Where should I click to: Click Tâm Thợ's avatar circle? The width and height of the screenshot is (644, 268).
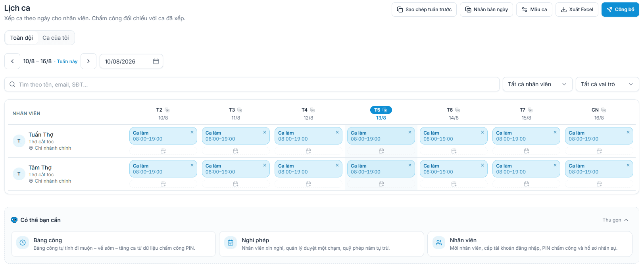coord(19,174)
